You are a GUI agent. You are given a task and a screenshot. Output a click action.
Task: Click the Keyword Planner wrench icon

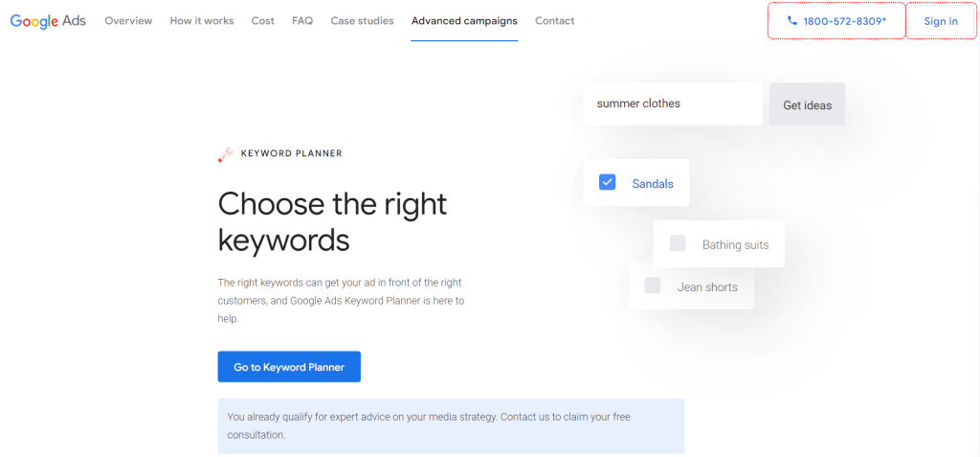point(225,154)
